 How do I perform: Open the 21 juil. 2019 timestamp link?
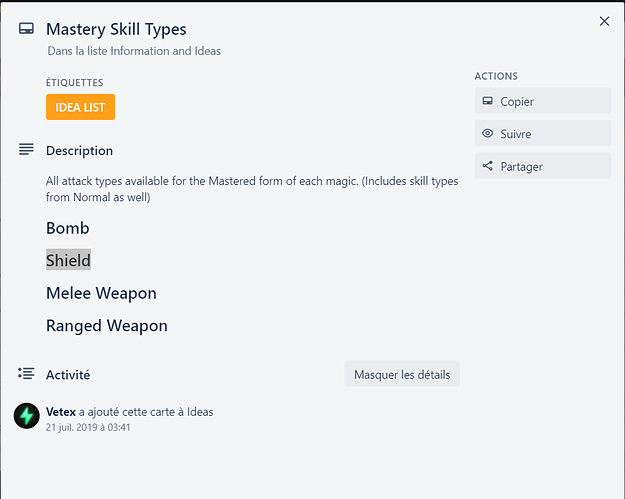(x=88, y=427)
